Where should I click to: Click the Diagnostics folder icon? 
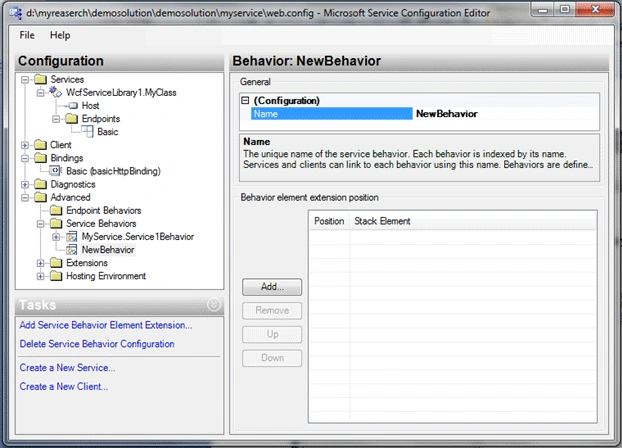coord(40,184)
